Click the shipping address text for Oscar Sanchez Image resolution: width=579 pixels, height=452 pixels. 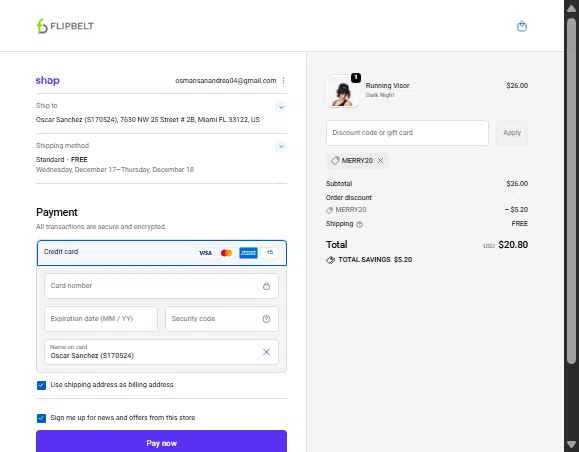pos(148,120)
